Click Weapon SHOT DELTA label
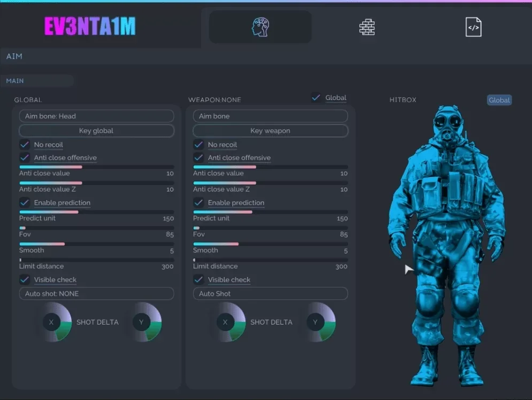 pos(272,322)
